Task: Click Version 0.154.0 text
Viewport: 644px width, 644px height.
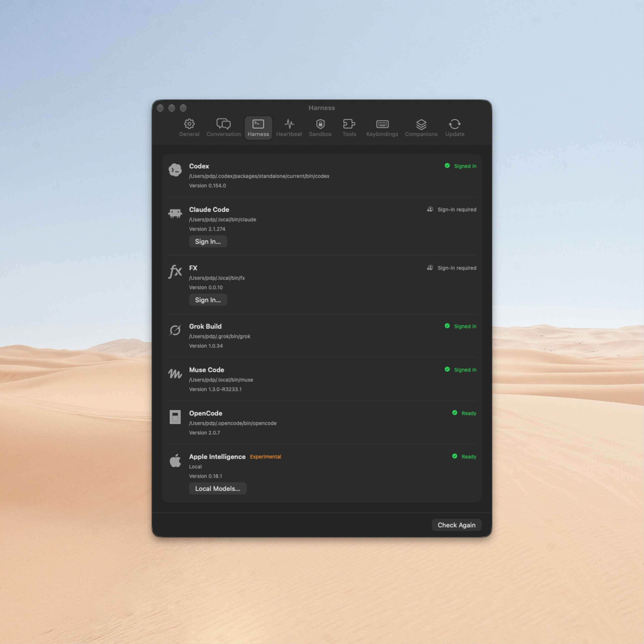Action: pos(207,186)
